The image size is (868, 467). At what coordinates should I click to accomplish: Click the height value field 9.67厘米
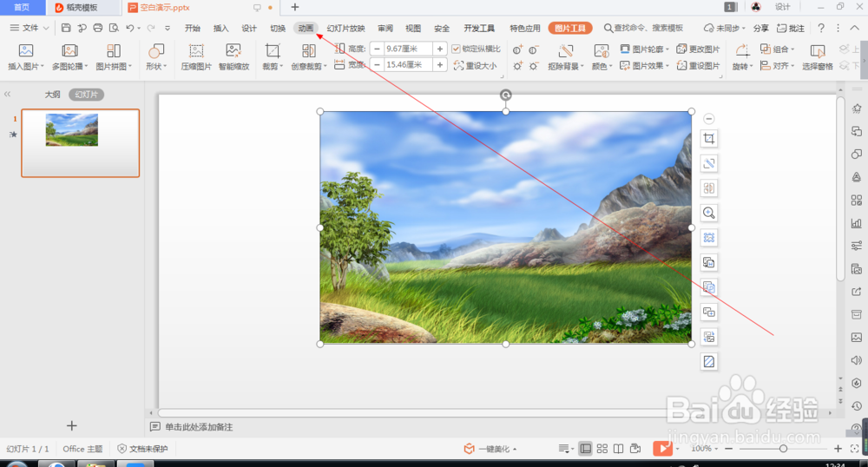click(x=408, y=49)
